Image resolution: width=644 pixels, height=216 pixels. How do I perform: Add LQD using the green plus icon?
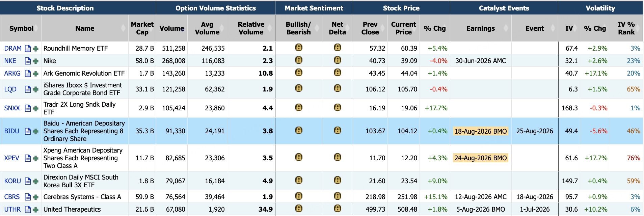coord(35,89)
